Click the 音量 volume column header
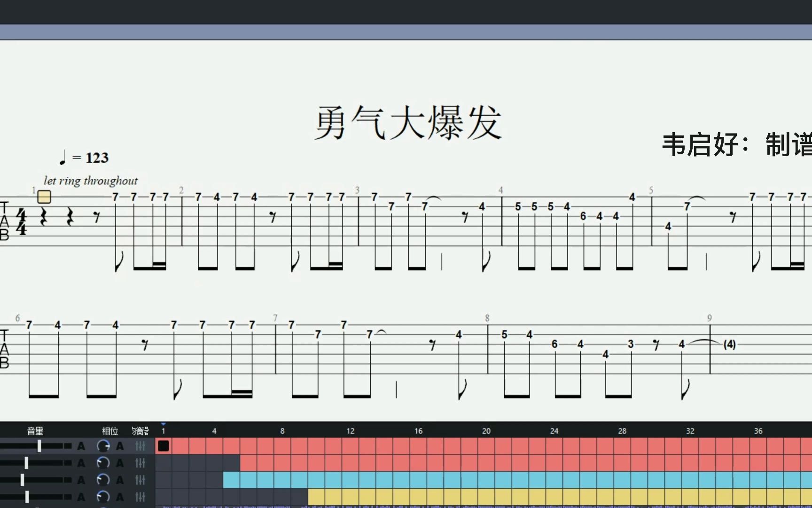 35,431
